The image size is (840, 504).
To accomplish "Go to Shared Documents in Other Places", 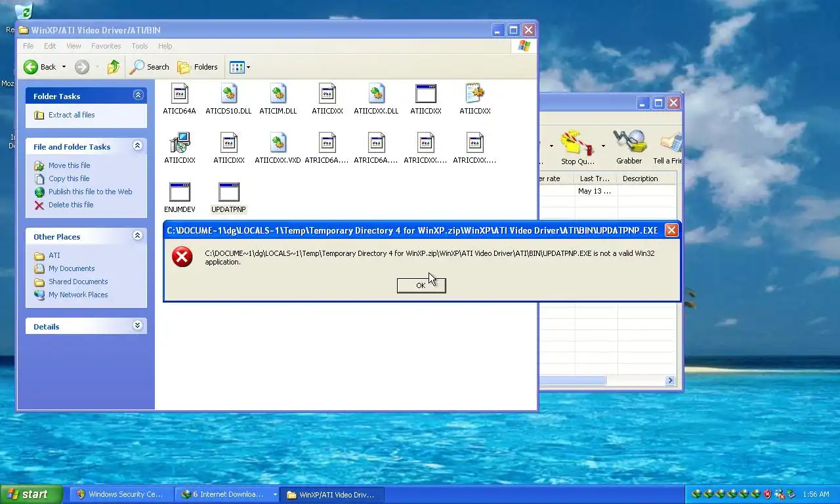I will [78, 282].
